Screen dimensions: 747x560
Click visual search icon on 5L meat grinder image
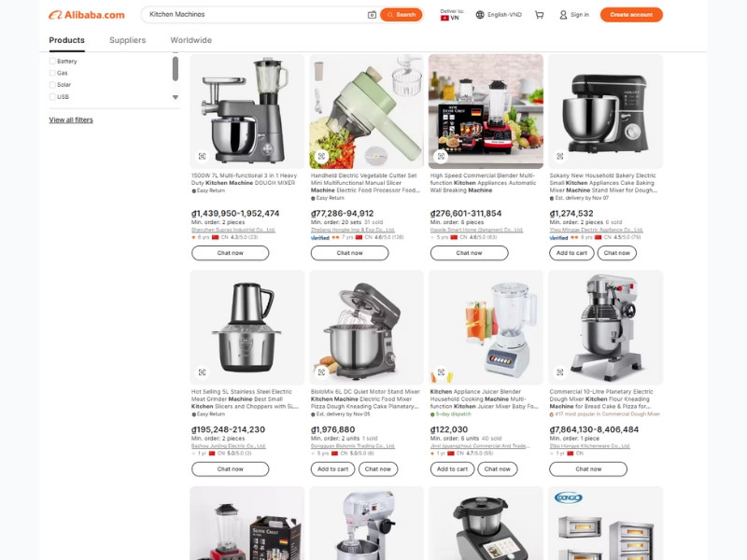202,371
